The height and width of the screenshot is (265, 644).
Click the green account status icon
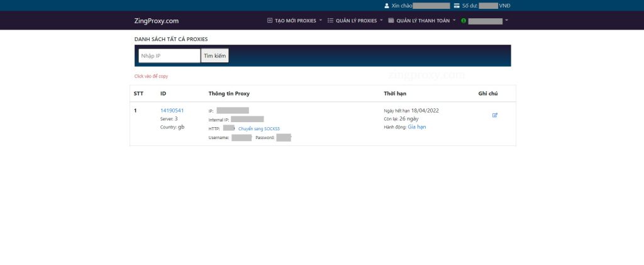pyautogui.click(x=464, y=21)
